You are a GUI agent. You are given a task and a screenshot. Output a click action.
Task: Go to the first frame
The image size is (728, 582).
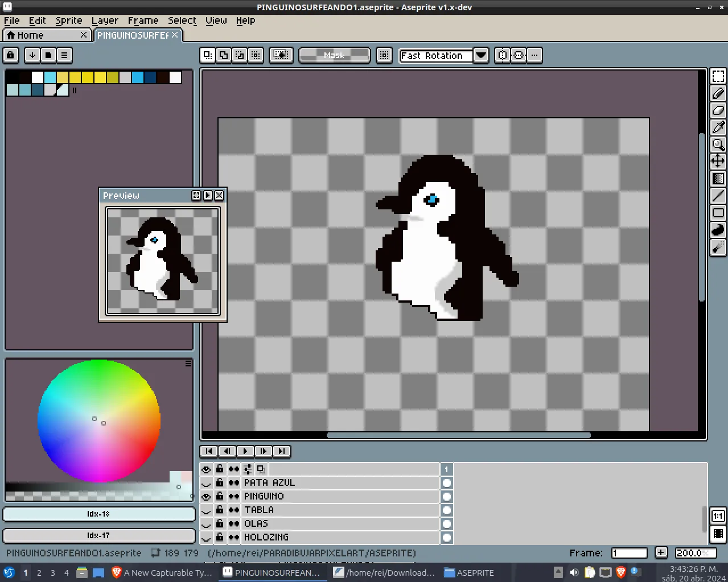click(209, 451)
